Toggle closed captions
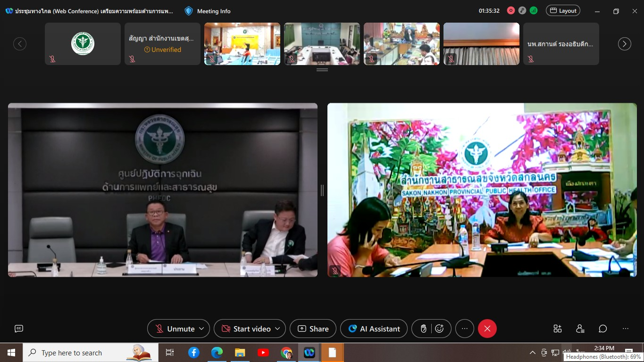644x362 pixels. point(19,329)
